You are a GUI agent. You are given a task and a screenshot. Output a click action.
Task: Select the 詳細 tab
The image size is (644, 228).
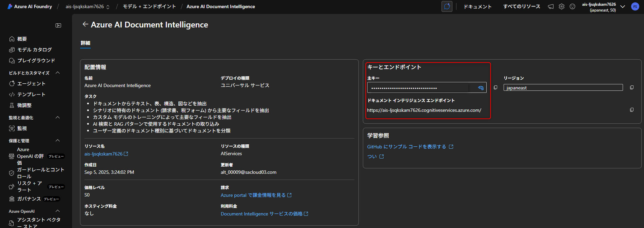pos(85,43)
